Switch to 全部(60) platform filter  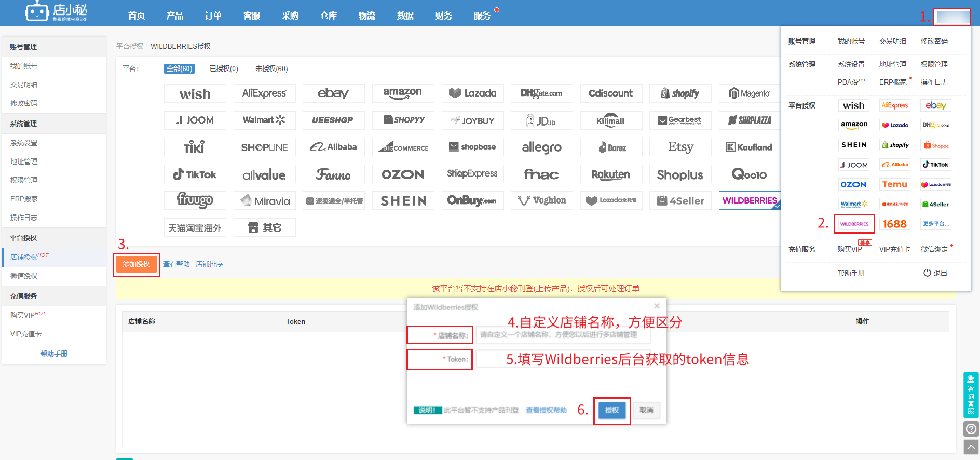pyautogui.click(x=179, y=69)
